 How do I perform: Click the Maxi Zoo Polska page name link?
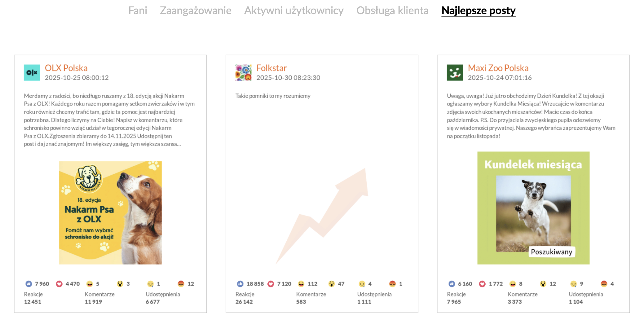498,68
